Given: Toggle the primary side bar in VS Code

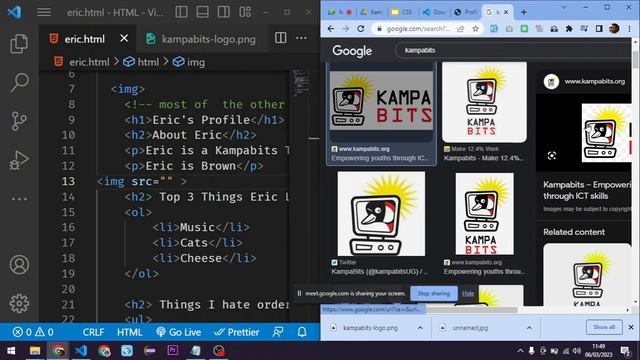Looking at the screenshot, I should tap(182, 12).
